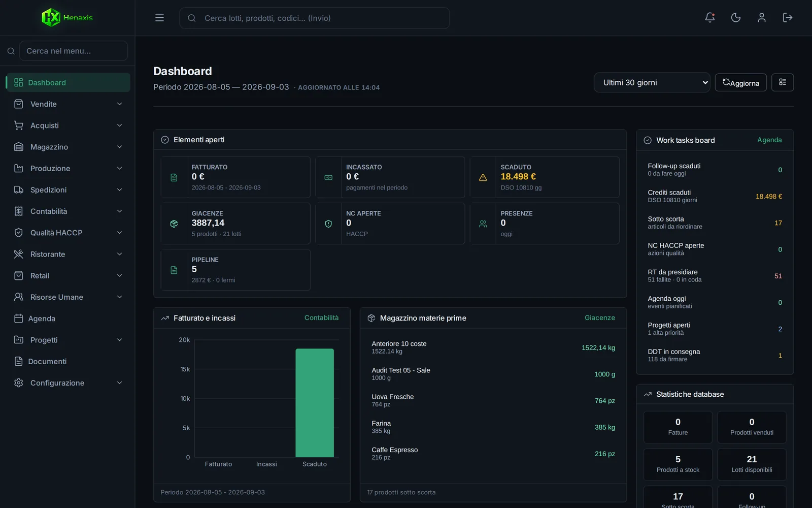This screenshot has height=508, width=812.
Task: Open the Sotto scorta task row
Action: (715, 223)
